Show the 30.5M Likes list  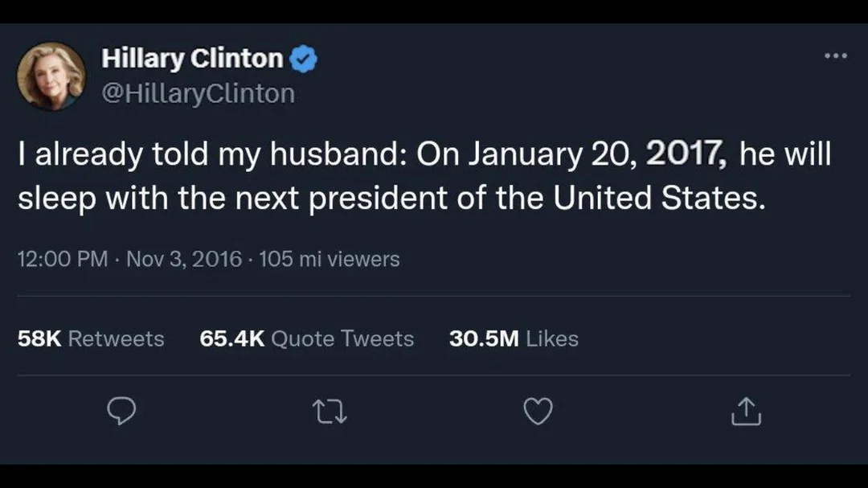coord(514,338)
